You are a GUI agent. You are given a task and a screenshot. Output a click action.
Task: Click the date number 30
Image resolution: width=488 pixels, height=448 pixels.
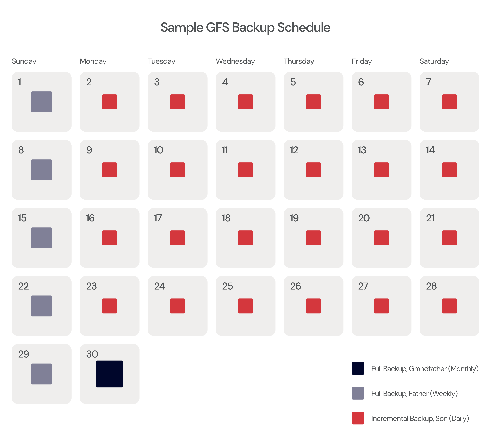pos(92,354)
